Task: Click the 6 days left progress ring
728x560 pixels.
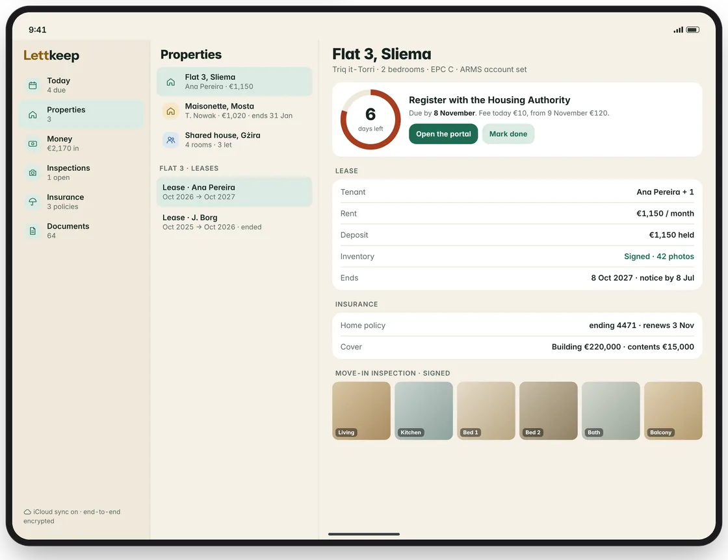Action: point(370,120)
